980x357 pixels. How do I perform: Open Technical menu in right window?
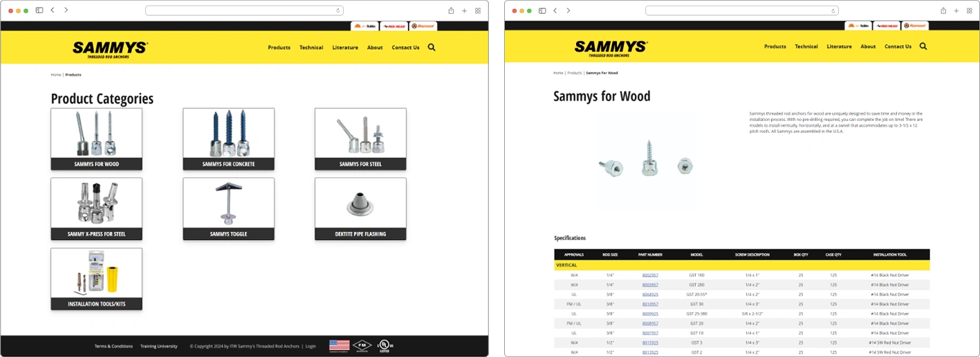[806, 46]
